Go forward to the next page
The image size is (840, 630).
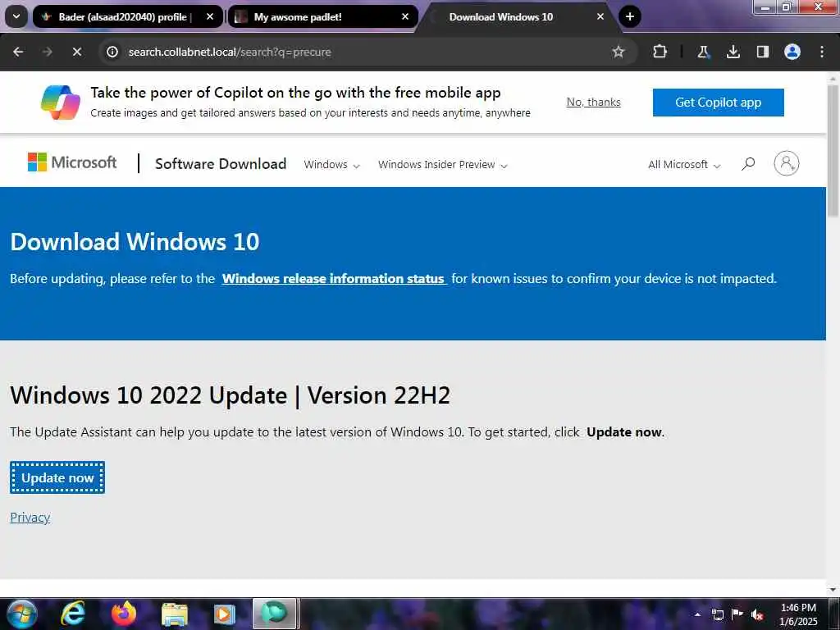pos(47,52)
